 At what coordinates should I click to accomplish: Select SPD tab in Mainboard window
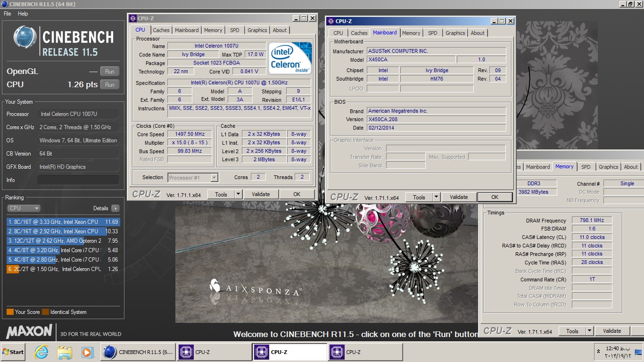[x=433, y=33]
